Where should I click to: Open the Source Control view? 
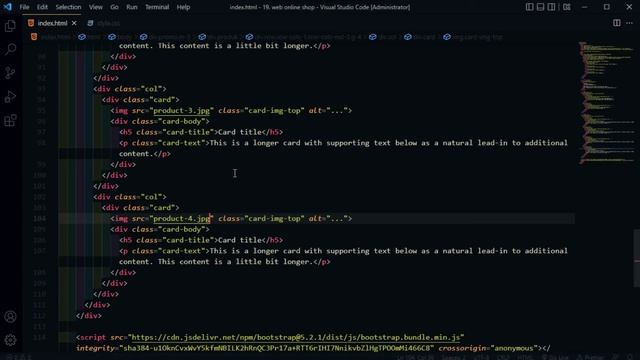tap(10, 73)
